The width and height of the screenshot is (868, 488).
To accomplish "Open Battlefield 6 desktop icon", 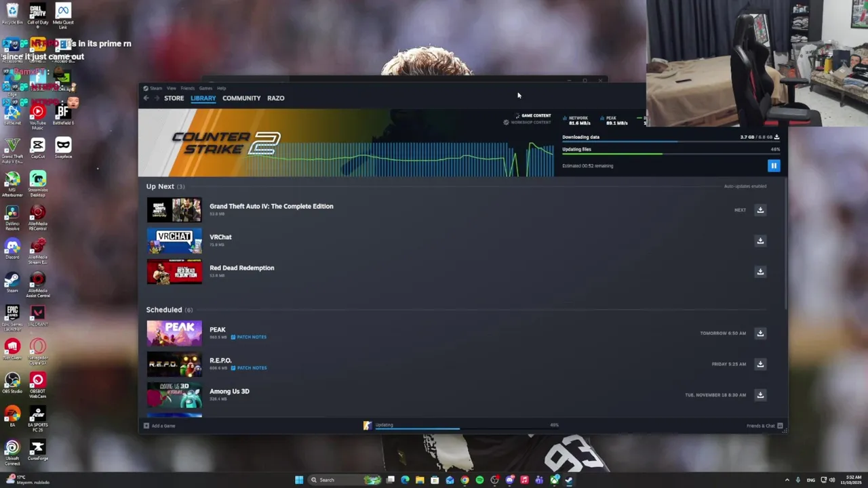I will click(x=63, y=114).
